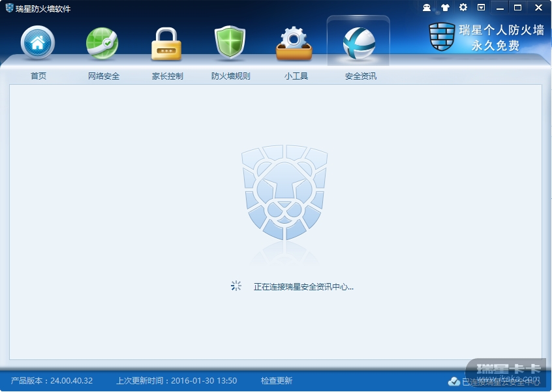Open the skin T-shirt icon

pos(445,7)
